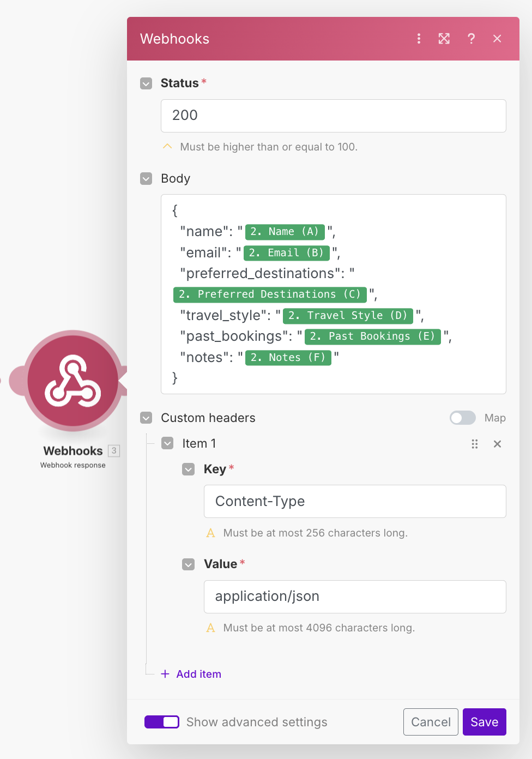Select the '2. Name (A)' mapped token

[285, 232]
